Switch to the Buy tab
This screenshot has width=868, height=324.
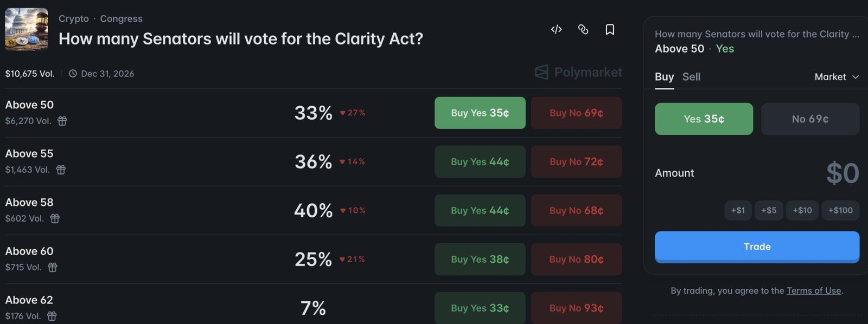[664, 77]
